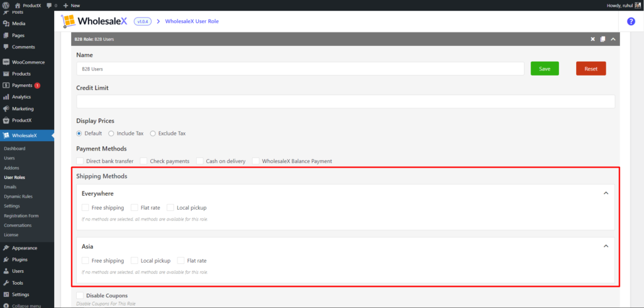Collapse the Asia shipping zone

[x=606, y=246]
